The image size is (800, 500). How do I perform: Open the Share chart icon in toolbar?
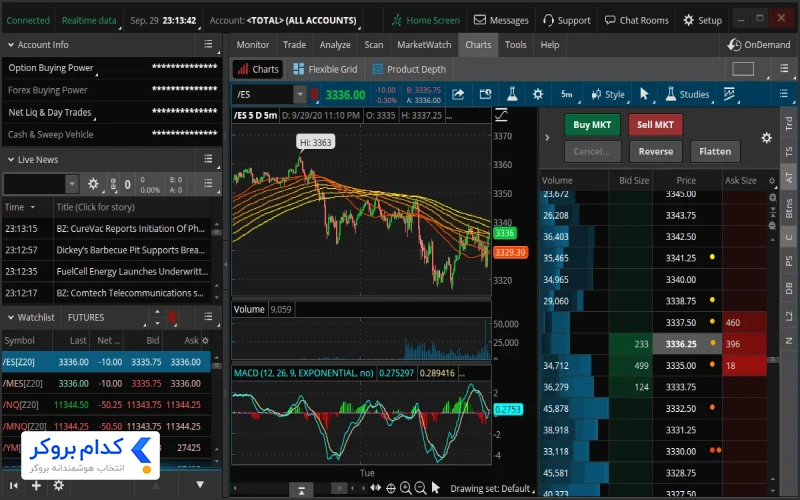tap(458, 94)
